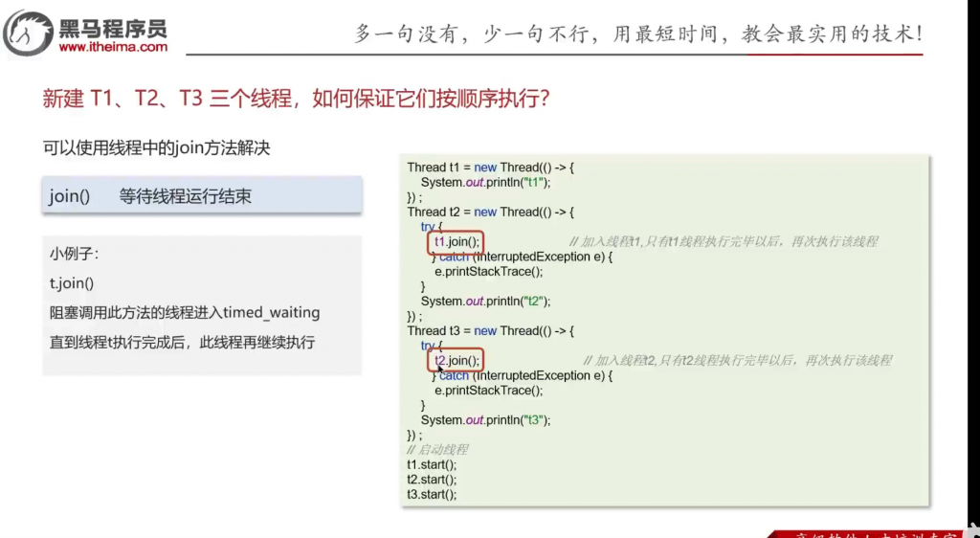Click the slogan text in the header
This screenshot has height=538, width=980.
click(x=638, y=34)
